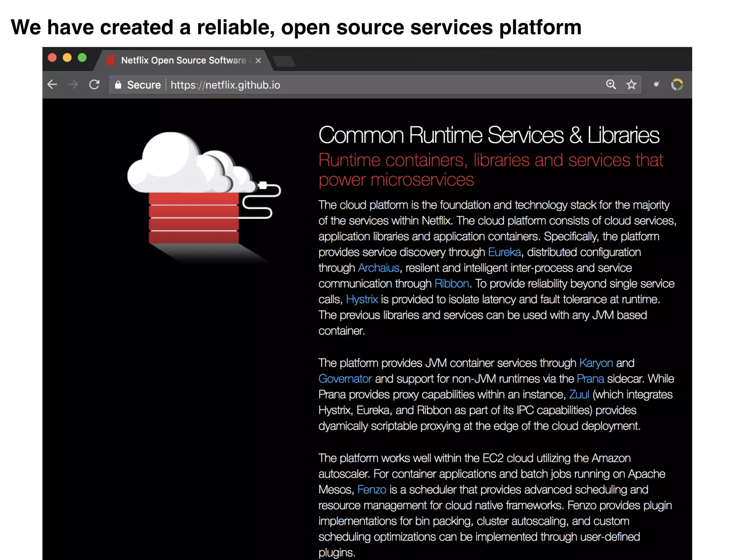Viewport: 747px width, 560px height.
Task: Reload the Netflix page
Action: pos(94,85)
